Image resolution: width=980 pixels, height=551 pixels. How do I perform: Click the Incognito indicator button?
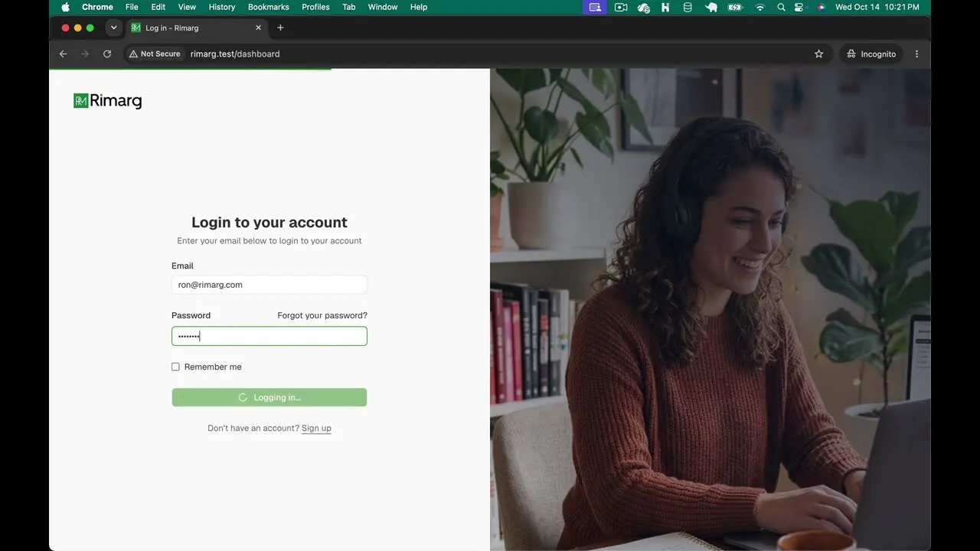(871, 54)
